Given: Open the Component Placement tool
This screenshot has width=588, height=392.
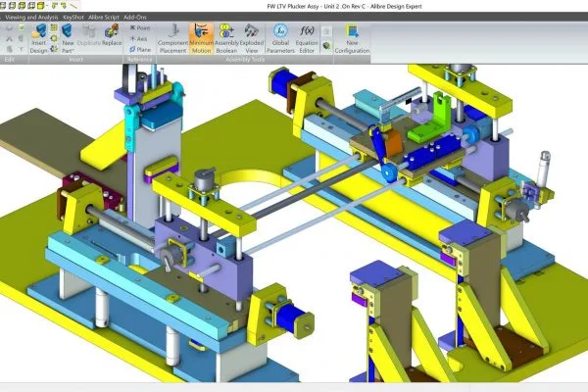Looking at the screenshot, I should pyautogui.click(x=172, y=38).
